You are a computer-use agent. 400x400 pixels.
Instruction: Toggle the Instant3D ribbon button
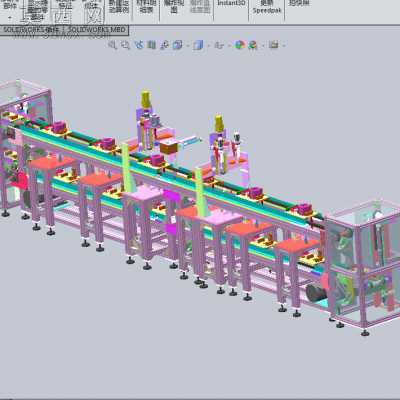231,4
